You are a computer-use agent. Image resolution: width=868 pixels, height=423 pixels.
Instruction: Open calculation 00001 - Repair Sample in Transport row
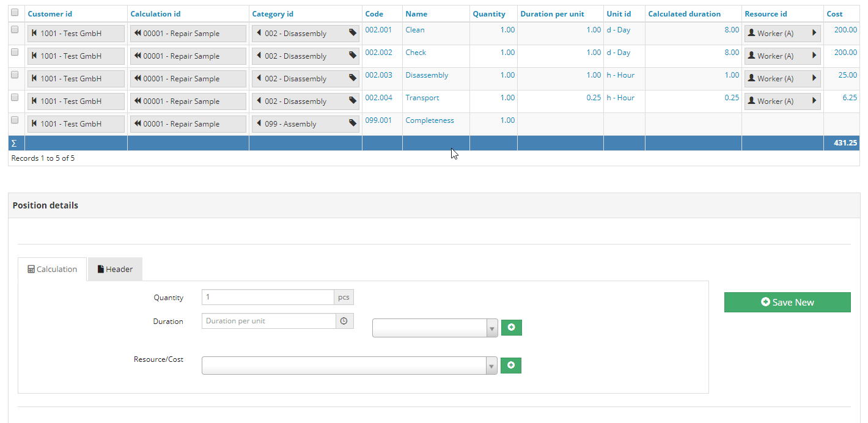tap(188, 101)
